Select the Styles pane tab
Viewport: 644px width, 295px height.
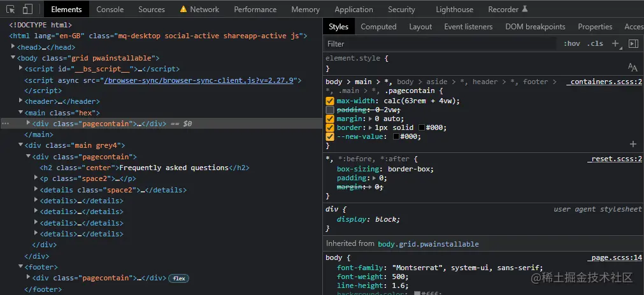(338, 27)
